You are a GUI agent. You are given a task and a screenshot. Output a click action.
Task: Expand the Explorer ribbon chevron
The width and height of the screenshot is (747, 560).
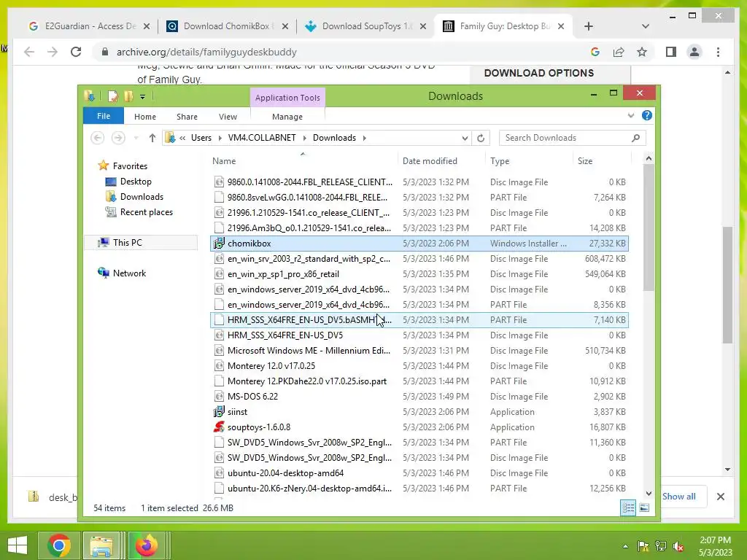[631, 115]
